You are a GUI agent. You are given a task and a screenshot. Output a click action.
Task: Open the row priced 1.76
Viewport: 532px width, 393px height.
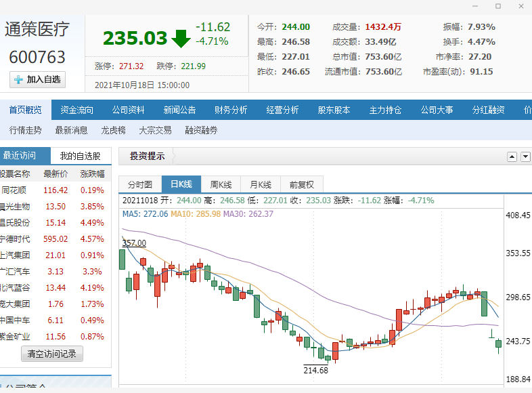click(x=56, y=304)
